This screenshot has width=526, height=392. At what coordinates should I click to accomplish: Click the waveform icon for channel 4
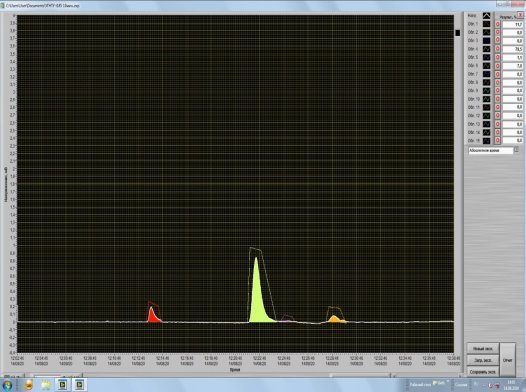486,49
